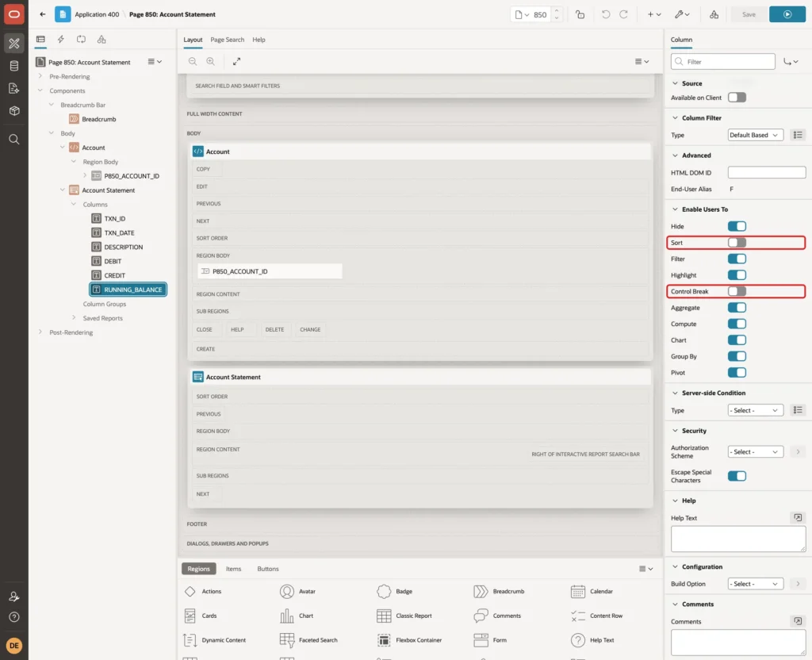The image size is (812, 660).
Task: Redo the last change
Action: pyautogui.click(x=623, y=14)
